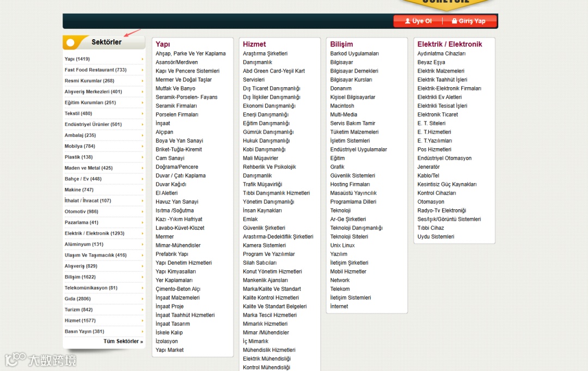588x371 pixels.
Task: Open the Yapı category heading
Action: click(x=163, y=44)
